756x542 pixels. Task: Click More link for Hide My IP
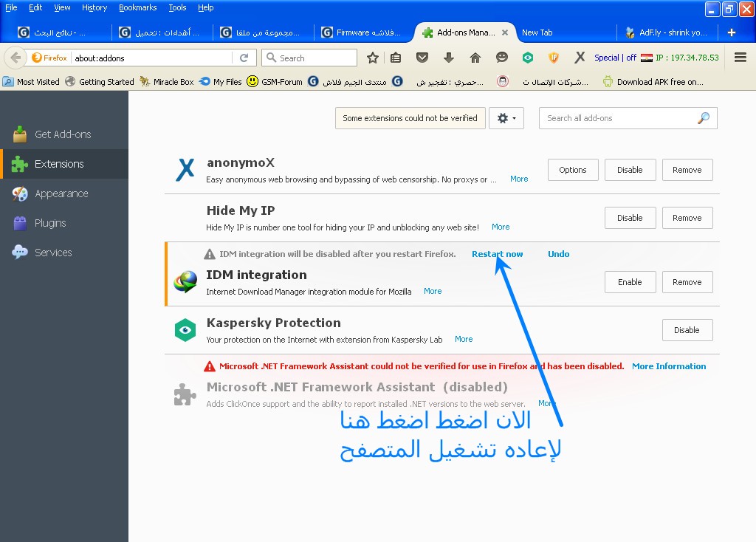point(501,227)
